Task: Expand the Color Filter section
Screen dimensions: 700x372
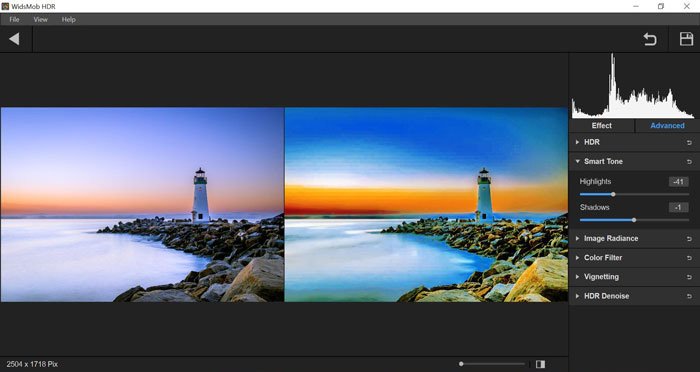Action: (x=577, y=258)
